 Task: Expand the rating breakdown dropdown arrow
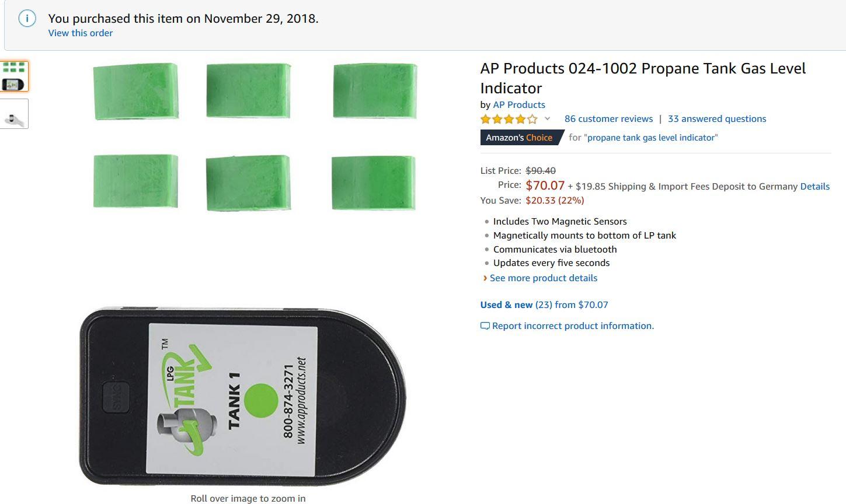(x=547, y=119)
